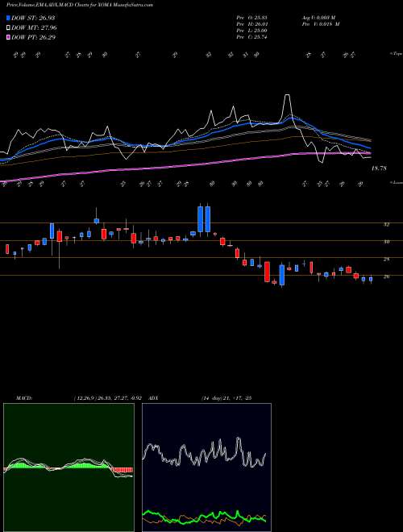Image resolution: width=403 pixels, height=532 pixels.
Task: Click the ADX panel title label
Action: pos(152,398)
